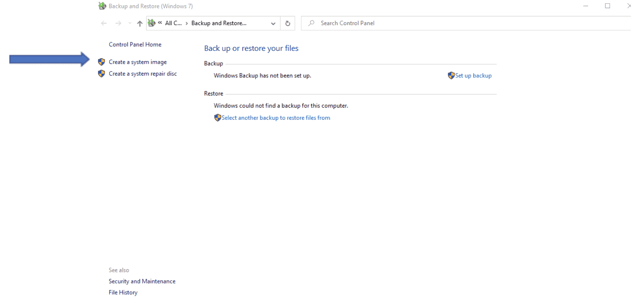Screen dimensions: 644x304
Task: Go up one level with up arrow
Action: tap(140, 23)
